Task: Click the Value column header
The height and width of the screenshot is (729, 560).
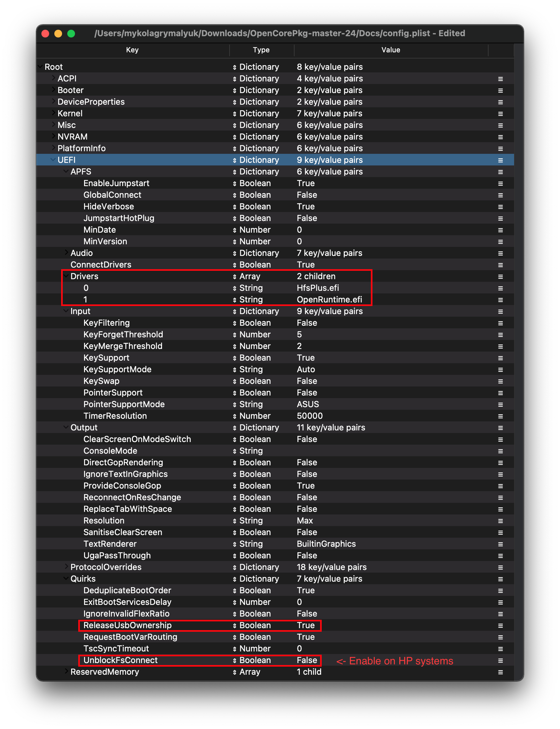Action: click(391, 50)
